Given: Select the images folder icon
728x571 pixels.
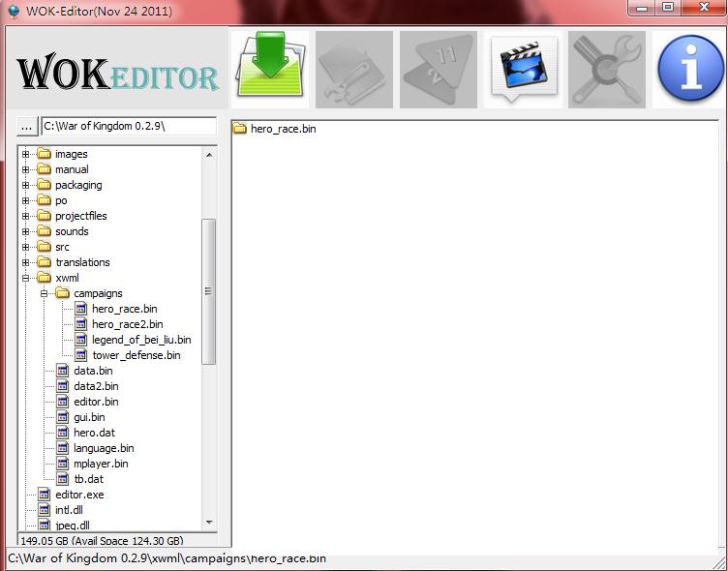Looking at the screenshot, I should (45, 154).
